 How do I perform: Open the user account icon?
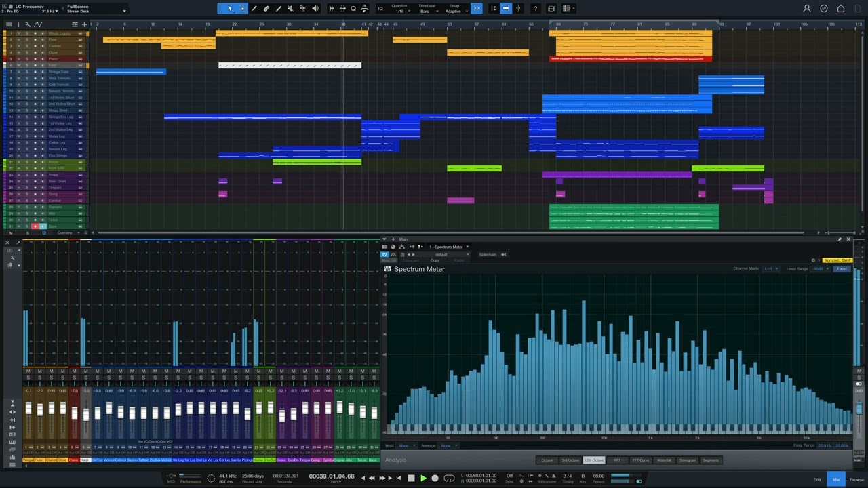pyautogui.click(x=807, y=9)
